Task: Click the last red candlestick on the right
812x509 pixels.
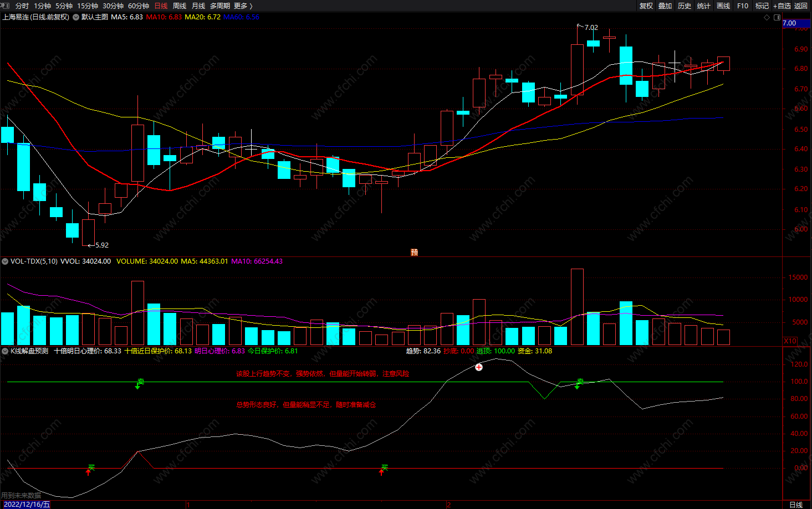Action: (x=723, y=64)
